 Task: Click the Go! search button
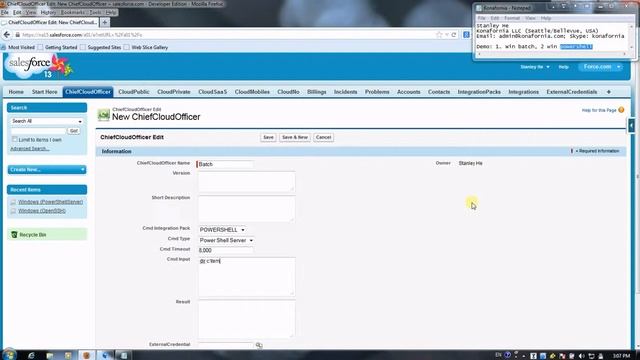74,131
